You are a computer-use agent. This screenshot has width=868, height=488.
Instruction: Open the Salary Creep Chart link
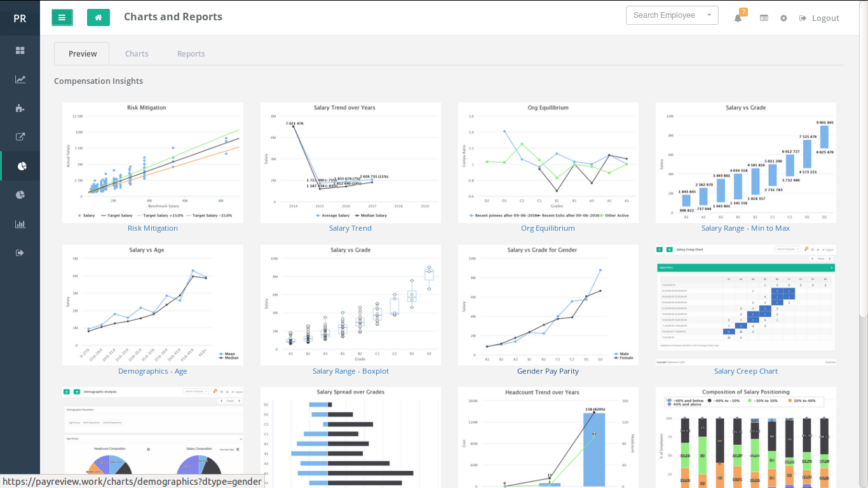click(745, 371)
